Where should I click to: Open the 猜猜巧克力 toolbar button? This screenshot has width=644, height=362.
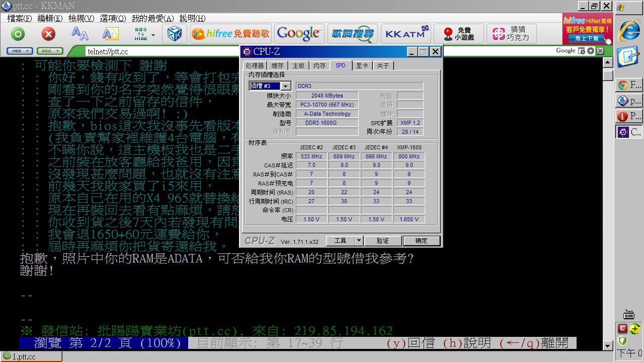tap(511, 34)
